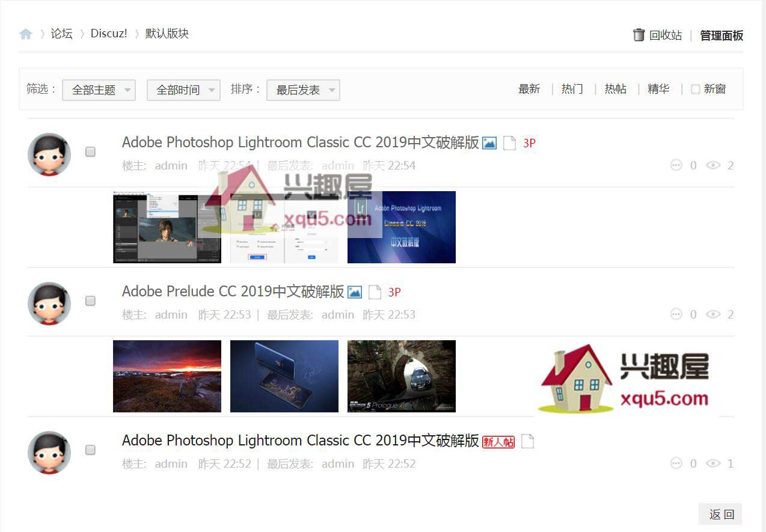Go to the forum home icon in breadcrumb
766x532 pixels.
tap(26, 34)
